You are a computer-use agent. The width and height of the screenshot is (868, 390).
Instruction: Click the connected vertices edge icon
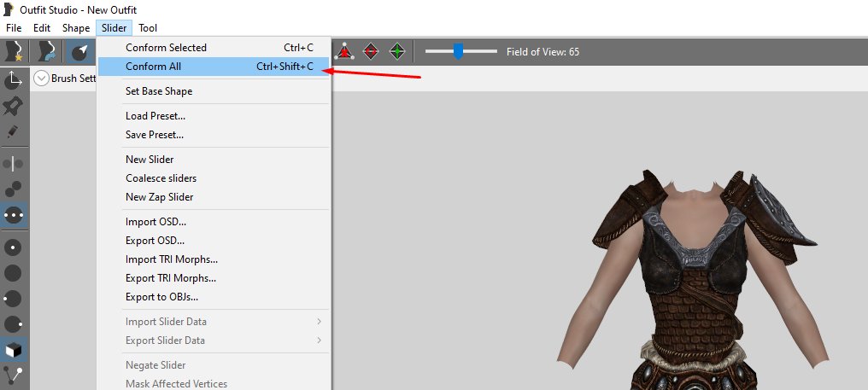(x=13, y=375)
